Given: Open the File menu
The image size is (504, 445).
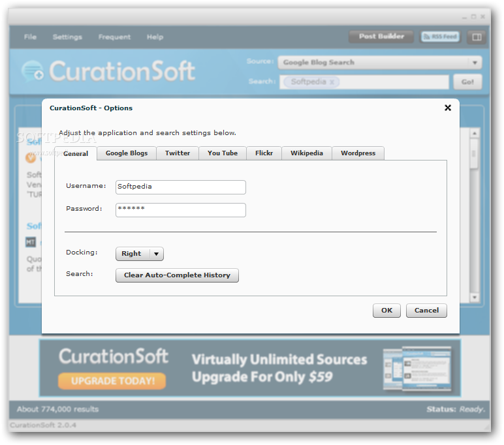Looking at the screenshot, I should point(30,37).
